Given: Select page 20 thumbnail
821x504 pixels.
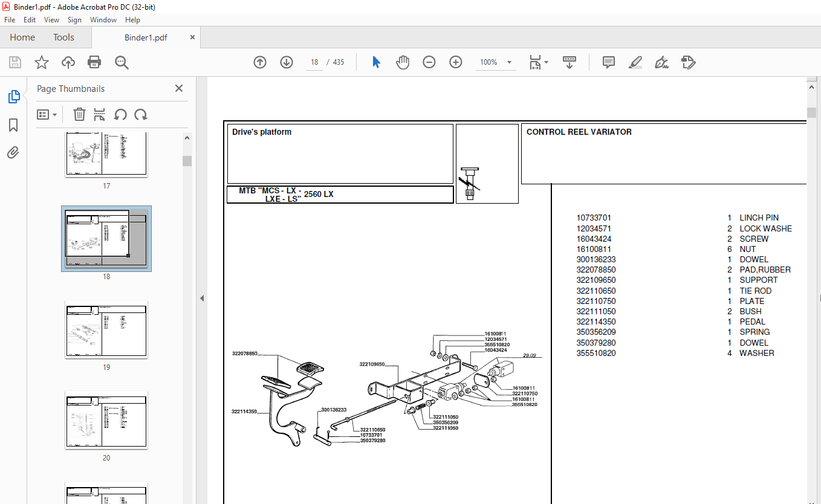Looking at the screenshot, I should [106, 420].
